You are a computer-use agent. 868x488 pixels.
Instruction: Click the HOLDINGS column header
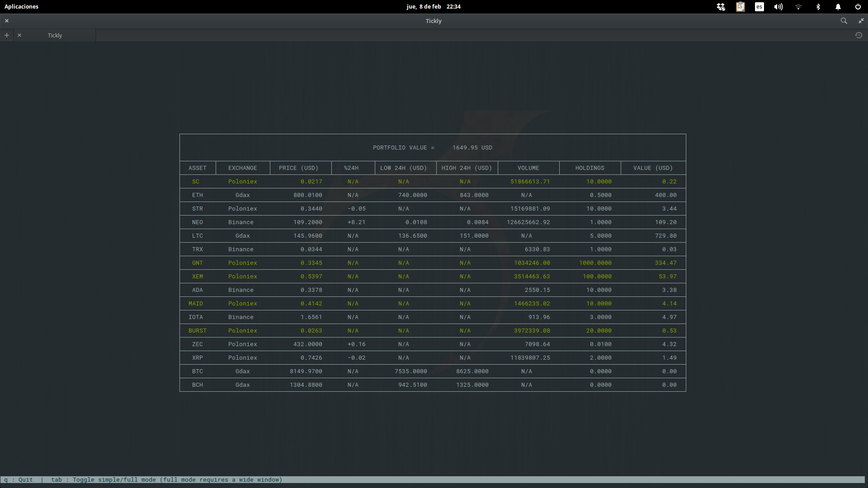click(x=590, y=168)
